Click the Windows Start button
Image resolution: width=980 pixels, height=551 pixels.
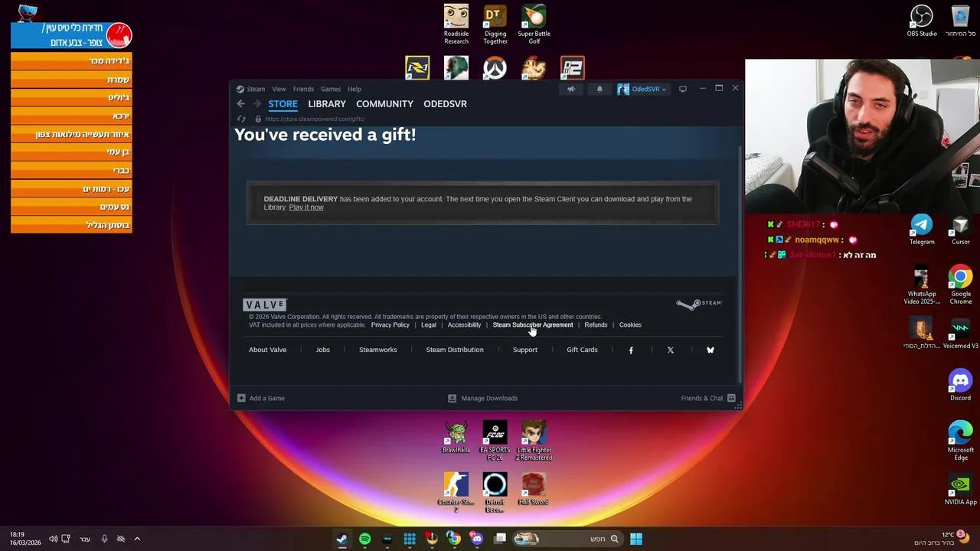pos(635,539)
